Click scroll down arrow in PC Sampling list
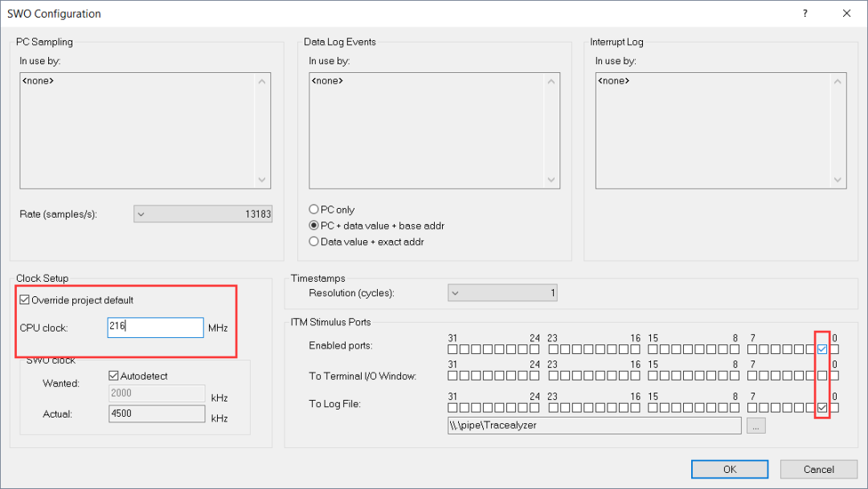 pos(262,180)
